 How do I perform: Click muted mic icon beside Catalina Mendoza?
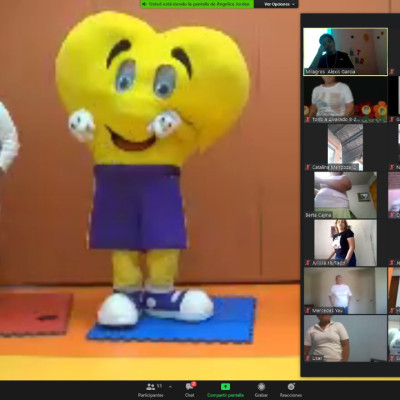click(308, 167)
